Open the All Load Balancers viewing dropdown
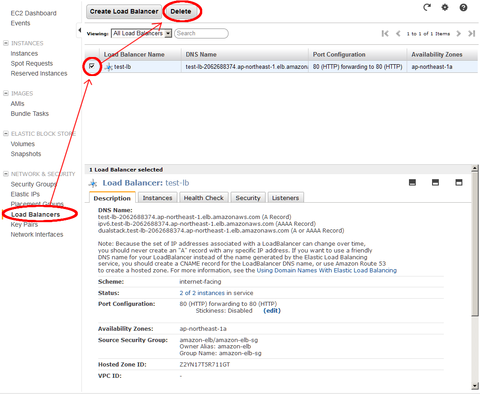480x395 pixels. click(x=141, y=33)
